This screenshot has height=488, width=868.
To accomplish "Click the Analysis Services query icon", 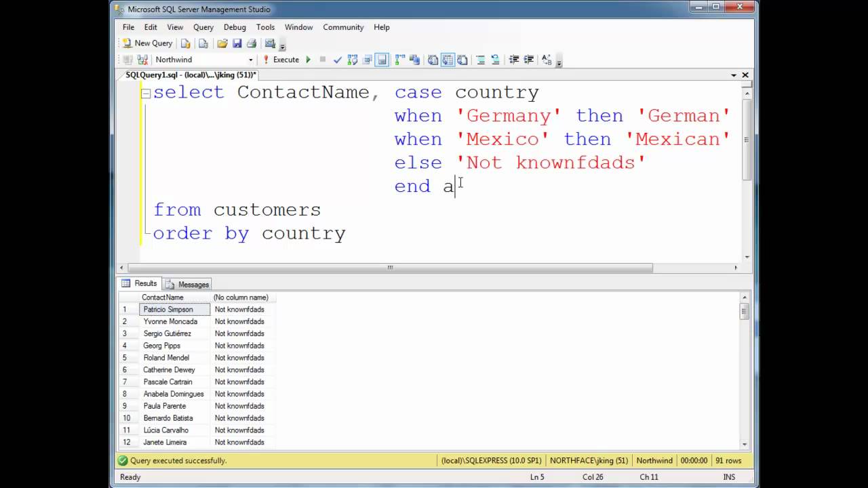I will (x=203, y=43).
